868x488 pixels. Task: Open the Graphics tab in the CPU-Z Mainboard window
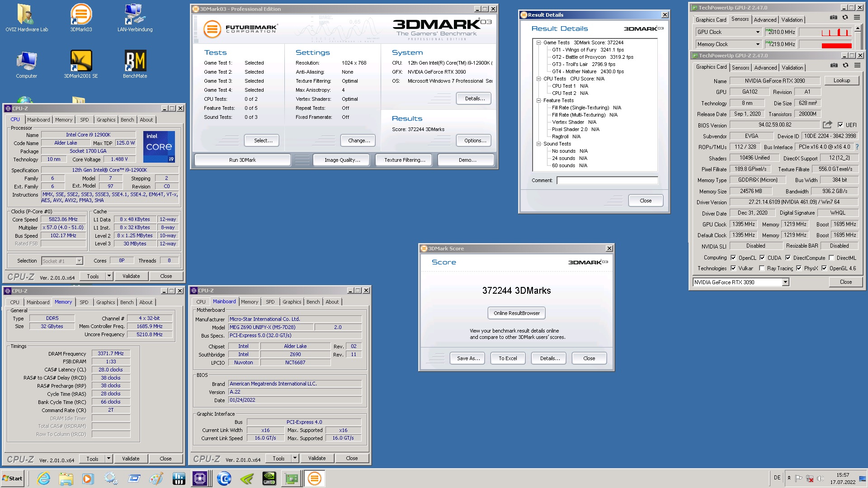(292, 302)
